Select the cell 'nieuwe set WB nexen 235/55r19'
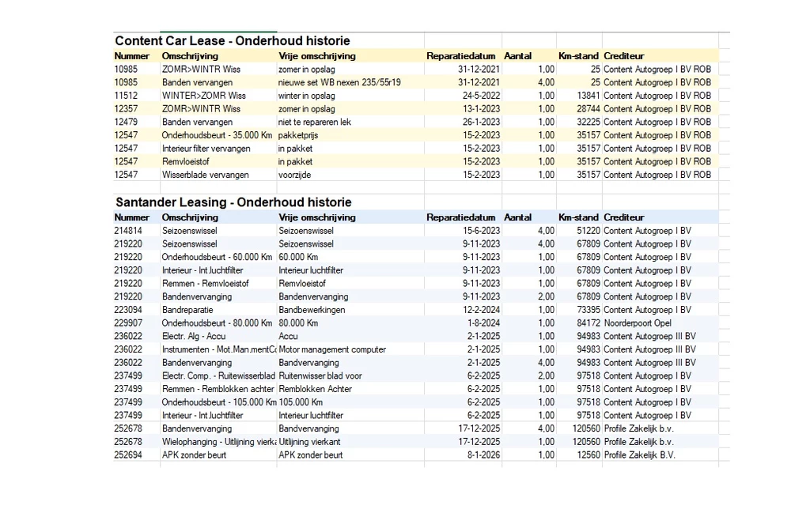The width and height of the screenshot is (810, 532). [339, 82]
